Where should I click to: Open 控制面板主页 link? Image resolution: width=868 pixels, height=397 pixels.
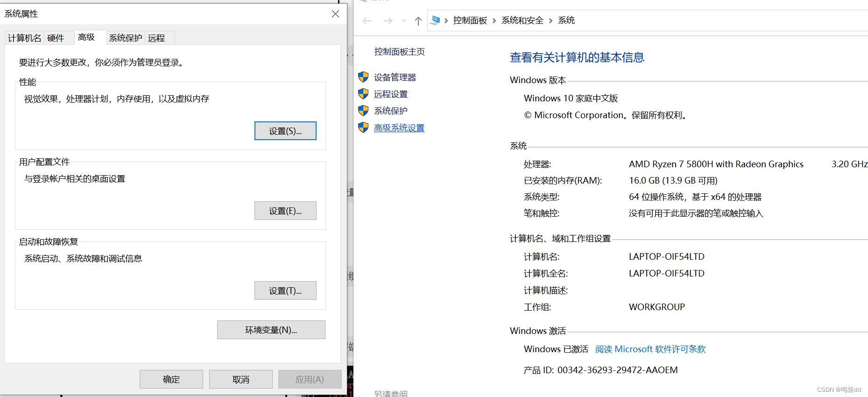click(x=400, y=52)
